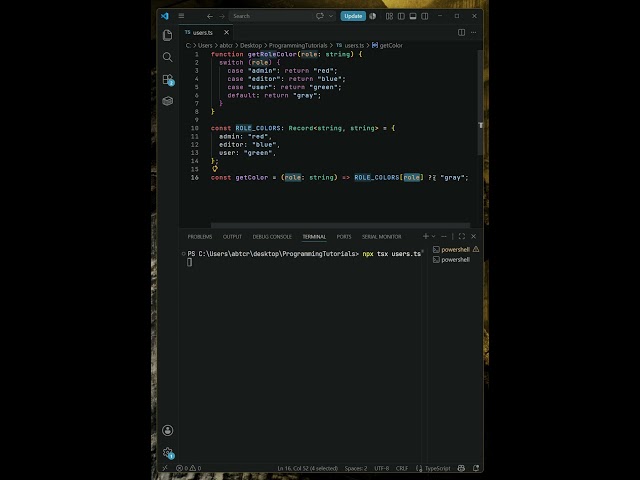Go forward with the right arrow
Viewport: 640px width, 480px height.
(222, 16)
